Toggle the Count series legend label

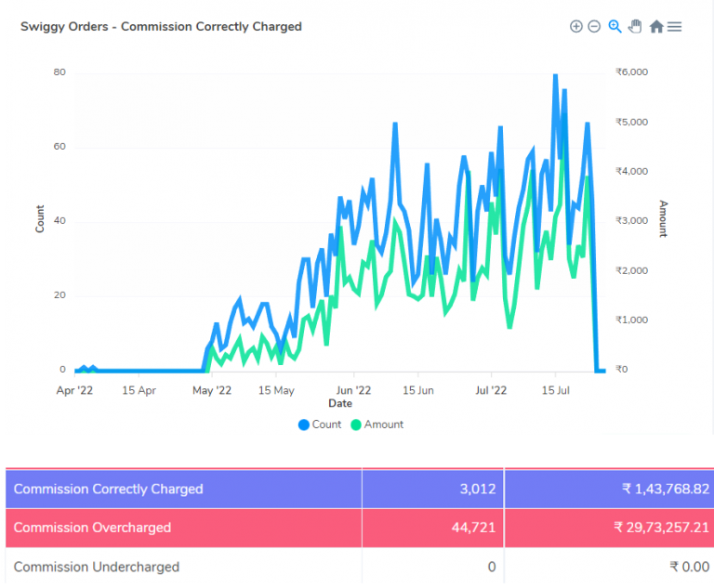(x=326, y=425)
